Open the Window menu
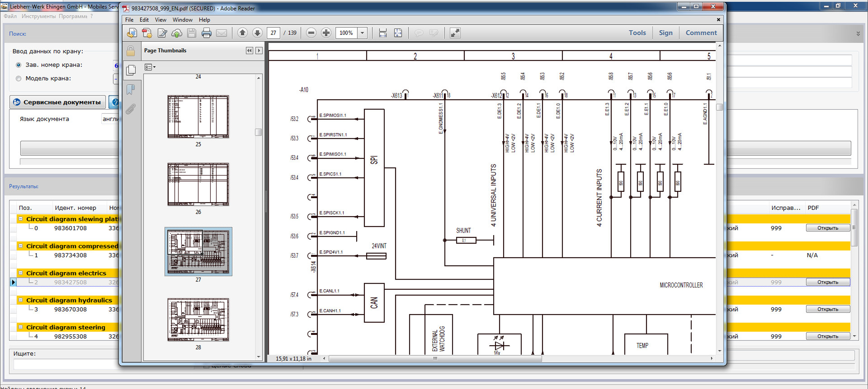The image size is (868, 389). tap(182, 20)
